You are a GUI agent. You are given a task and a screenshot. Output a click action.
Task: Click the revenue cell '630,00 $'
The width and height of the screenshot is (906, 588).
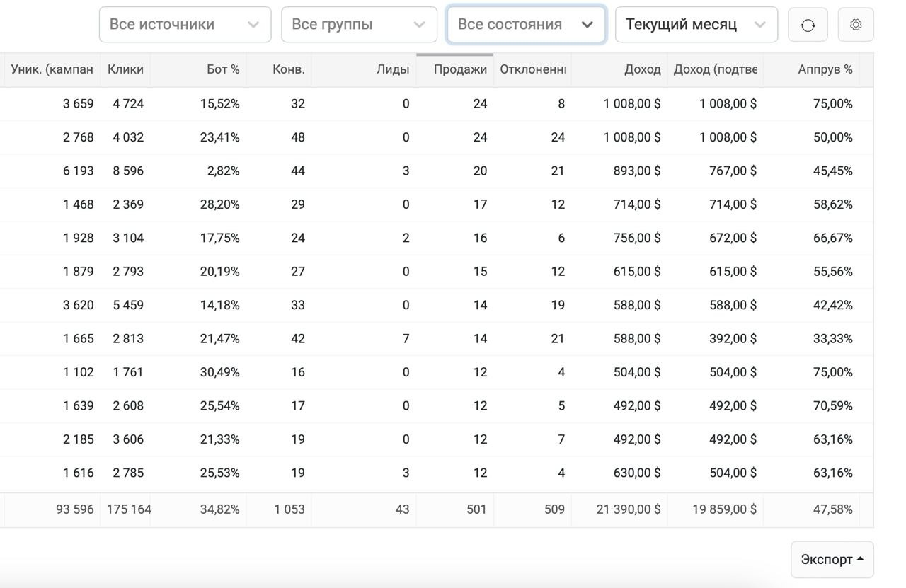tap(637, 473)
